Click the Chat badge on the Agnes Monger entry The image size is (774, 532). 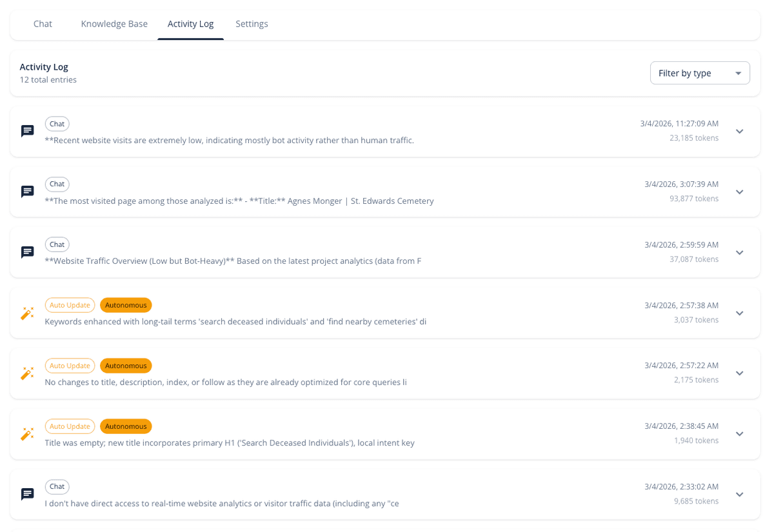click(x=57, y=184)
